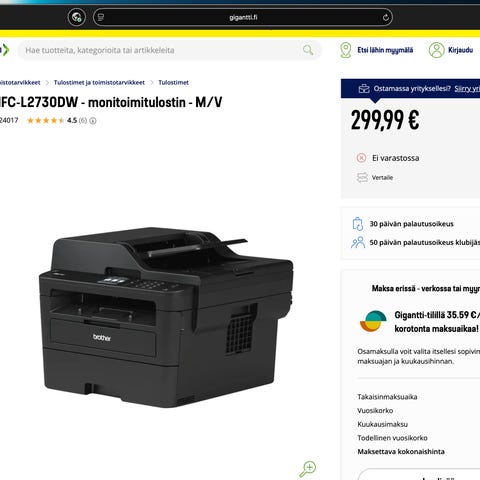The width and height of the screenshot is (480, 480).
Task: Click the browser reload icon
Action: point(385,17)
